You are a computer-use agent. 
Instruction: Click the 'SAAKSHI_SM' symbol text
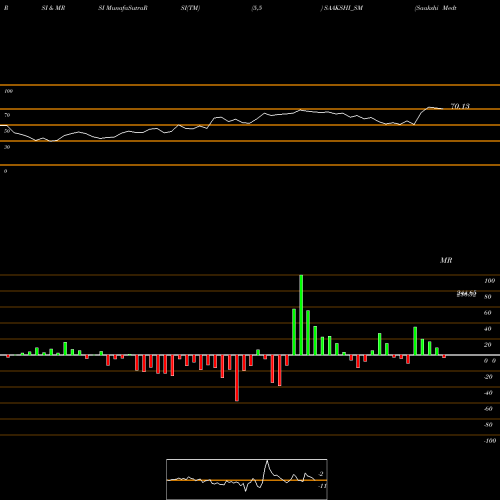(343, 8)
